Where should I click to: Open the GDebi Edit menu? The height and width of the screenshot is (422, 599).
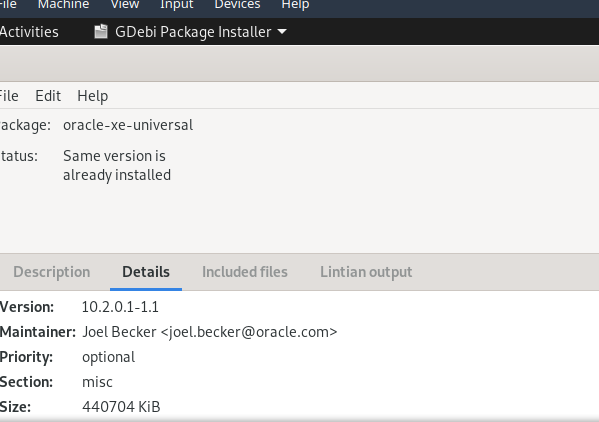tap(48, 95)
